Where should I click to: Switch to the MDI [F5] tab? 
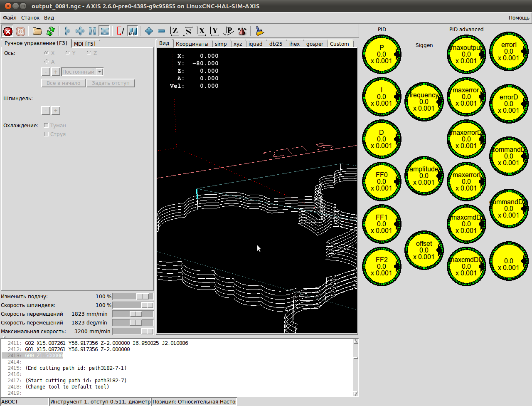(85, 44)
